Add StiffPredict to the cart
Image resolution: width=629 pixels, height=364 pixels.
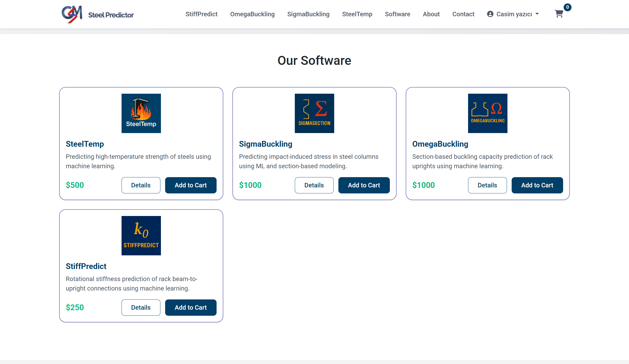point(191,307)
